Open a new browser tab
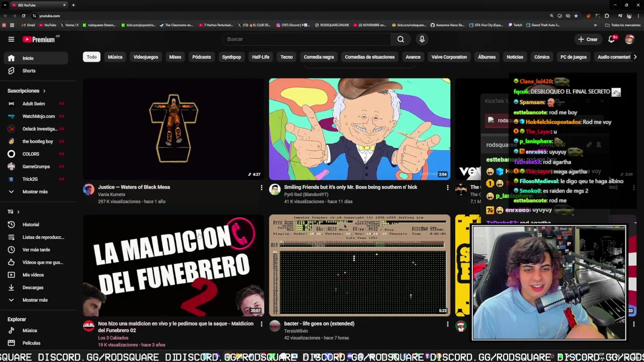The height and width of the screenshot is (362, 644). [73, 5]
